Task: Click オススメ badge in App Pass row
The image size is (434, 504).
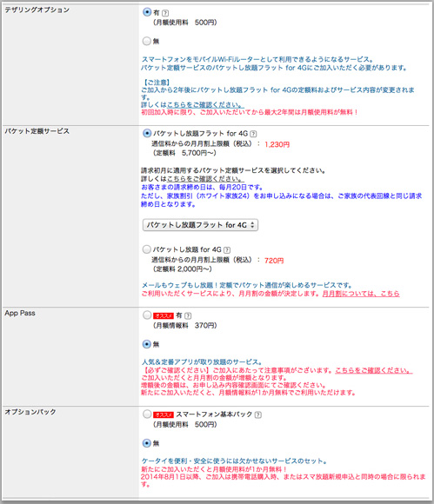Action: [164, 315]
